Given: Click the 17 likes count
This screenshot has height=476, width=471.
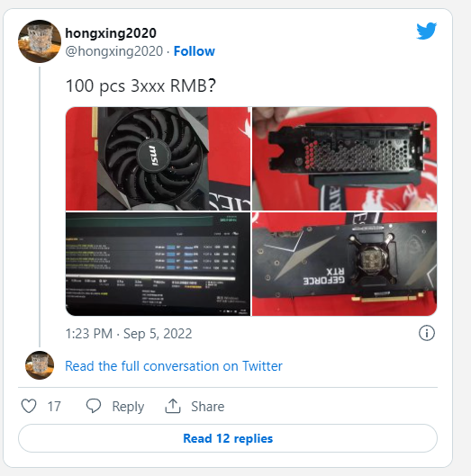Looking at the screenshot, I should pyautogui.click(x=54, y=406).
